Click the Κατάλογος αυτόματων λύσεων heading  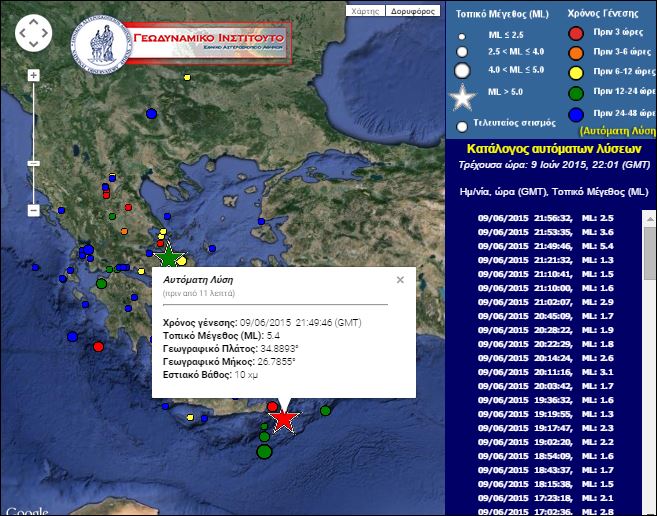pos(554,149)
